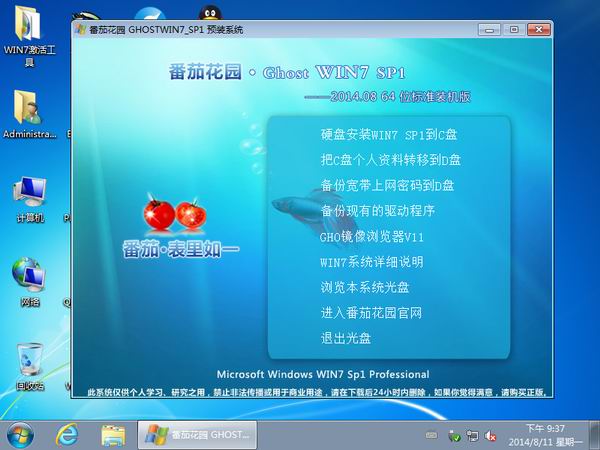This screenshot has width=600, height=450.
Task: Click the green shield icon in the system tray
Action: (454, 435)
